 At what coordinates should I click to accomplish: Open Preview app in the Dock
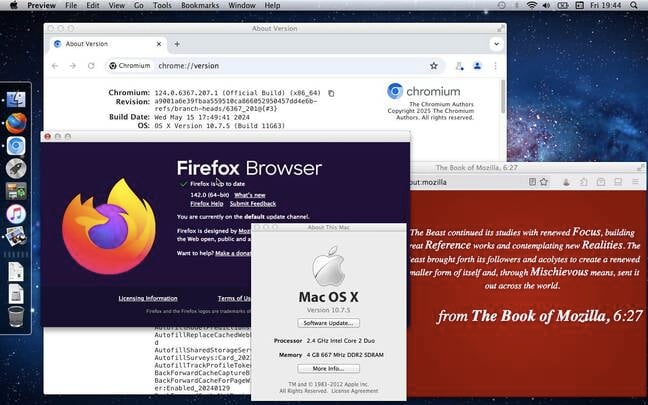16,236
